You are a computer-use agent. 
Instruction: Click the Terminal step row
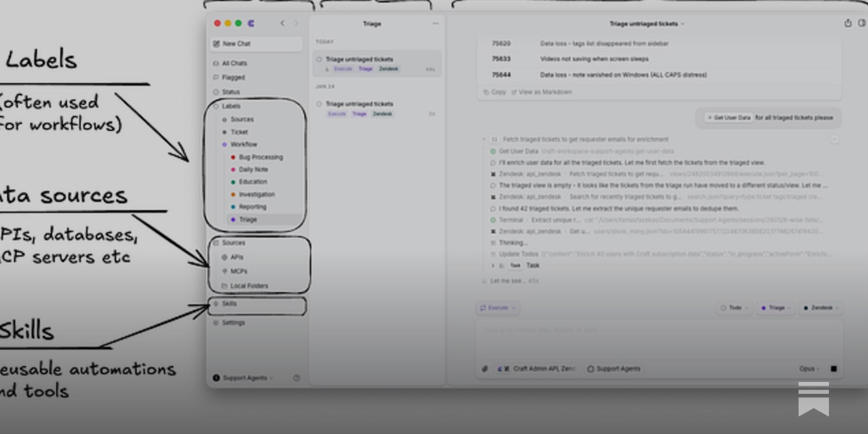(656, 220)
